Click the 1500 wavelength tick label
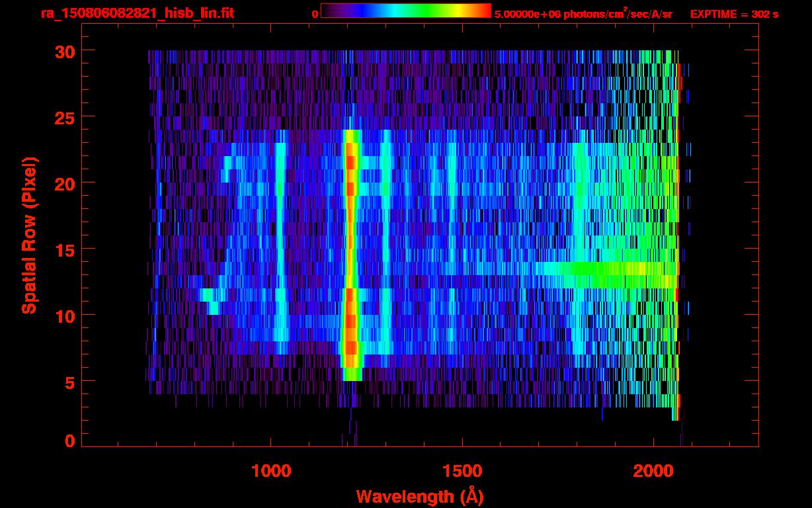Screen dimensions: 812x508 462,471
